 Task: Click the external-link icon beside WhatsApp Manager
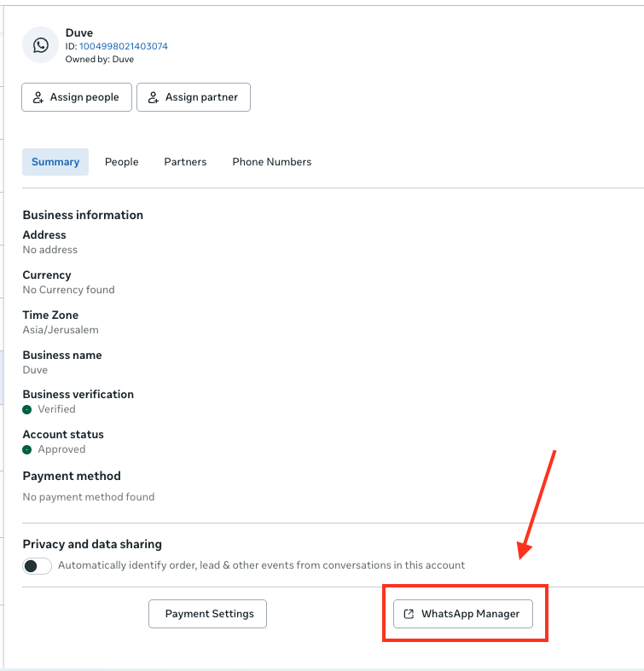tap(409, 614)
